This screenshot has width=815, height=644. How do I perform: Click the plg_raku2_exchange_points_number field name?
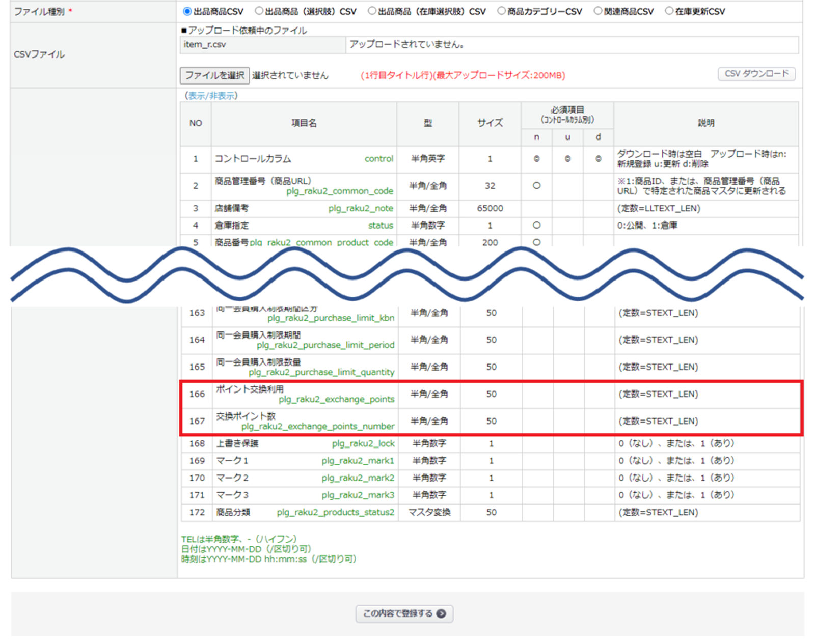pyautogui.click(x=318, y=426)
